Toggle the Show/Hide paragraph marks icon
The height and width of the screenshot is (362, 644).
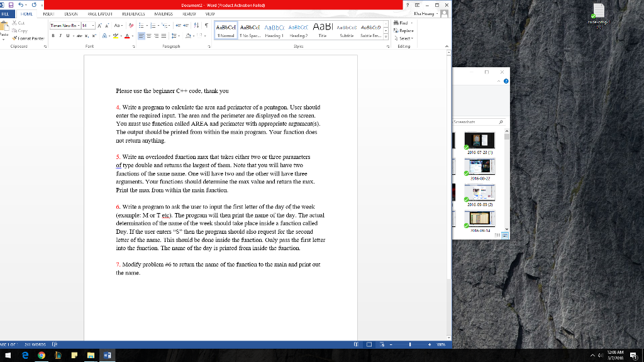pyautogui.click(x=207, y=25)
